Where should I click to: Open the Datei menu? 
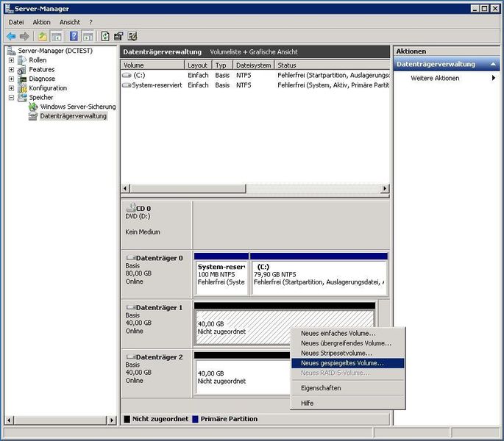click(16, 22)
